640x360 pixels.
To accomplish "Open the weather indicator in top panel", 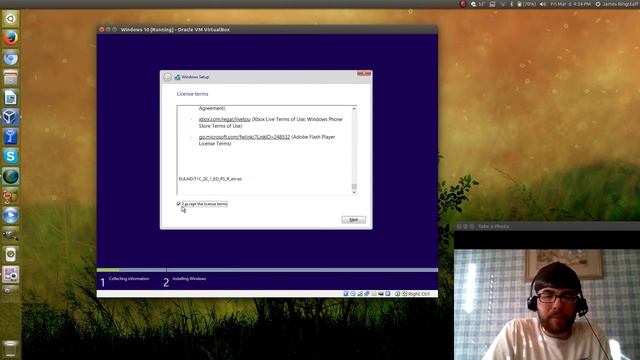I will point(478,4).
